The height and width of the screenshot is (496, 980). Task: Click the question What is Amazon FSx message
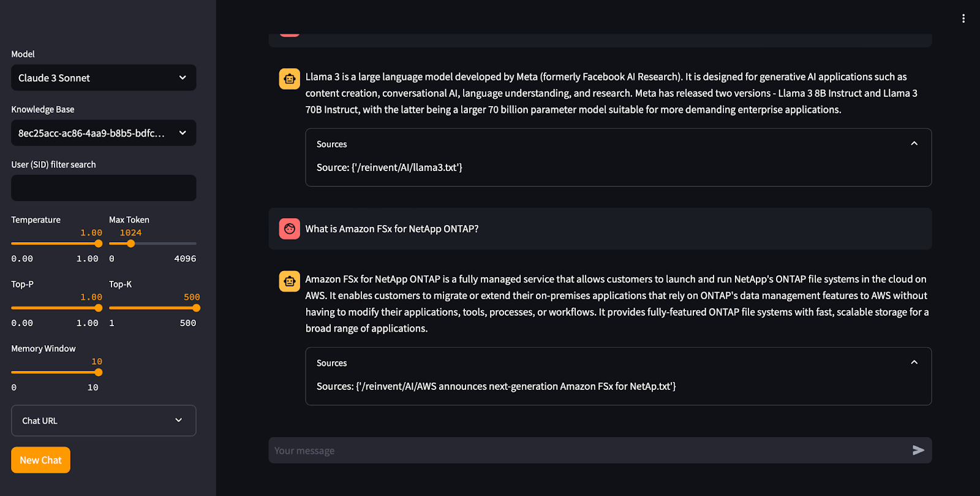392,229
